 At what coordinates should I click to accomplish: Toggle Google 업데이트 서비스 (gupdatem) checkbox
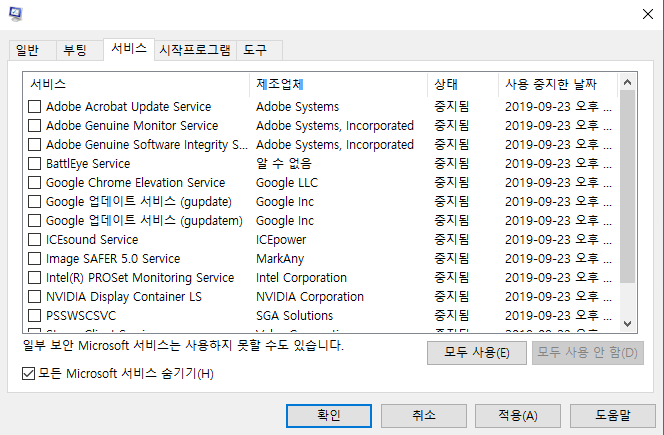(34, 221)
